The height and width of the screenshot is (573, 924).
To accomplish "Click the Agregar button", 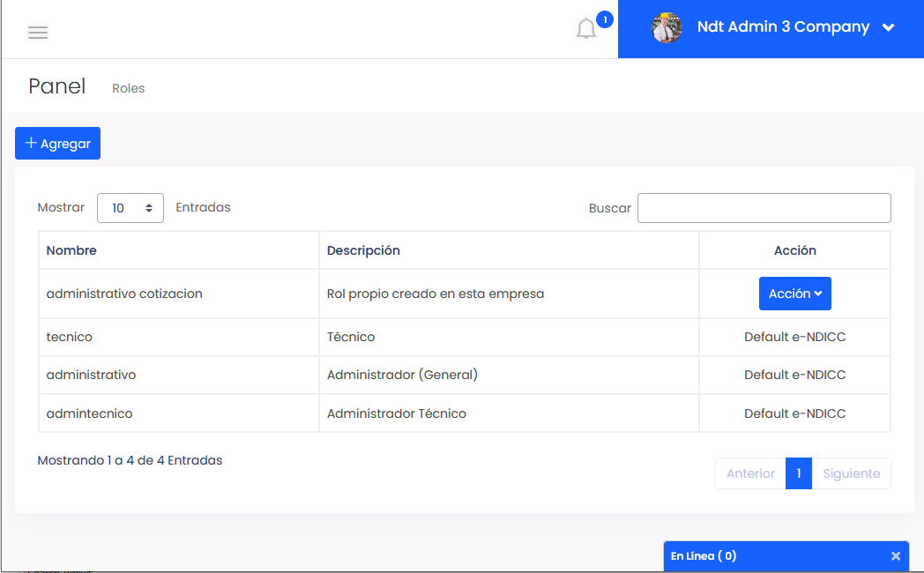I will click(58, 144).
